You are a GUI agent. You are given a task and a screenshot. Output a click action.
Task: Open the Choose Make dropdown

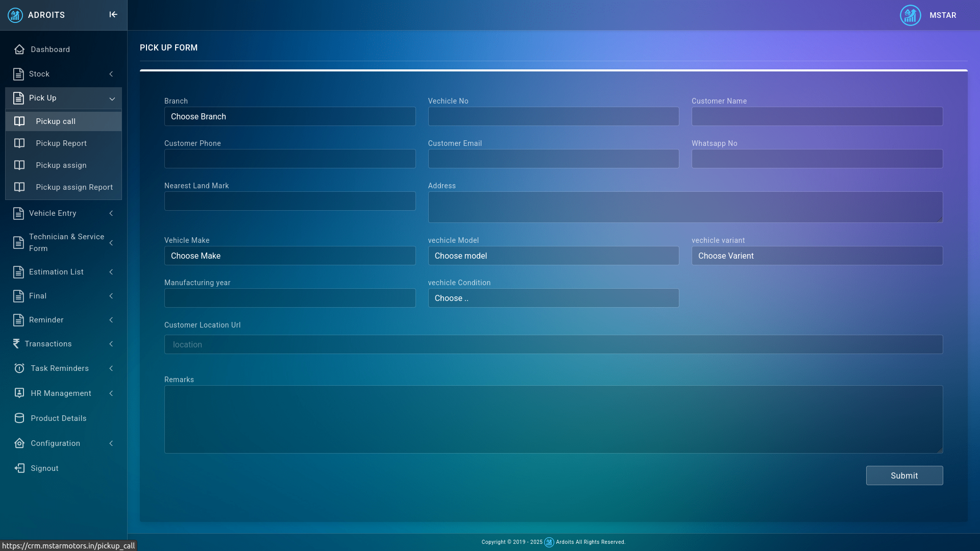pyautogui.click(x=289, y=256)
